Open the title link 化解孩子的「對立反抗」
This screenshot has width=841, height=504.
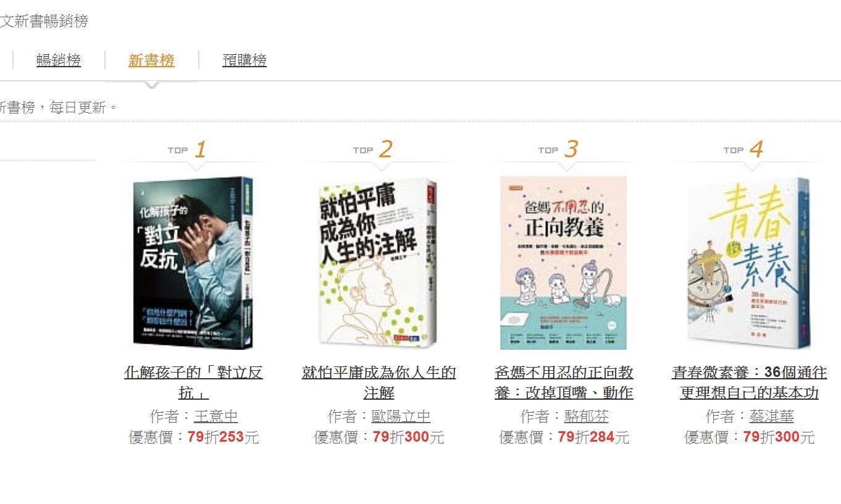click(x=194, y=382)
